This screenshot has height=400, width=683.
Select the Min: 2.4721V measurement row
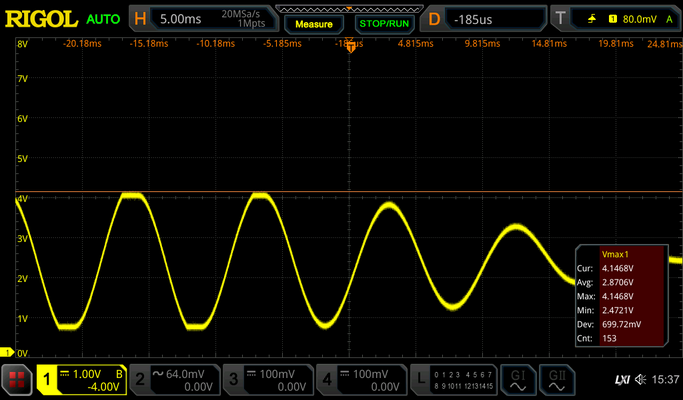coord(621,310)
